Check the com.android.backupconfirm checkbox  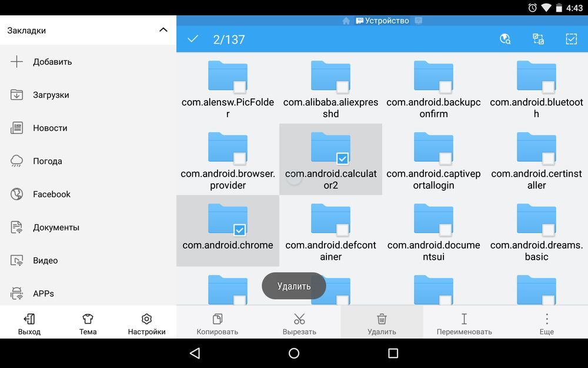tap(445, 87)
